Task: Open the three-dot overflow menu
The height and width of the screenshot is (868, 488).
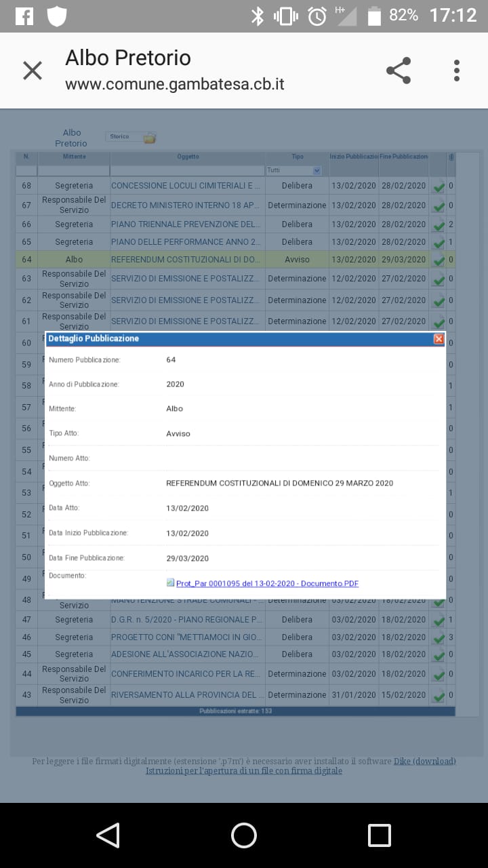Action: click(457, 71)
